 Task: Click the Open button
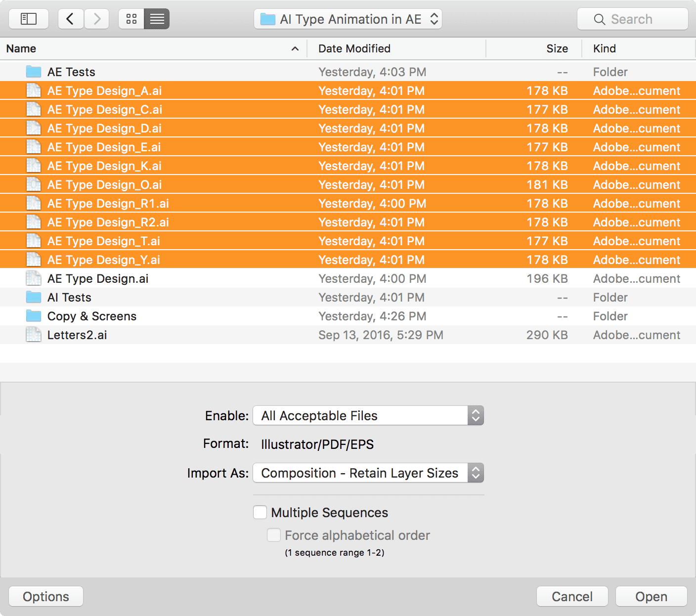(651, 596)
